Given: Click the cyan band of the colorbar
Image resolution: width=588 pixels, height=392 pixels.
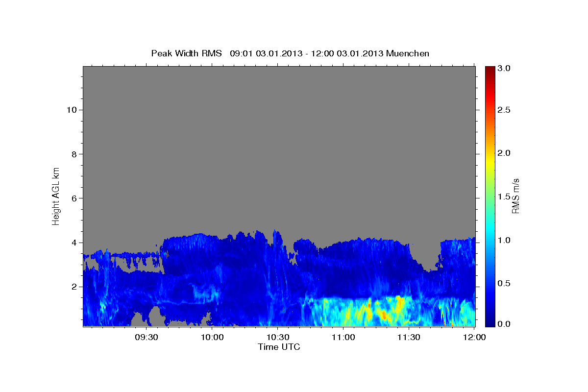Looking at the screenshot, I should [x=490, y=230].
